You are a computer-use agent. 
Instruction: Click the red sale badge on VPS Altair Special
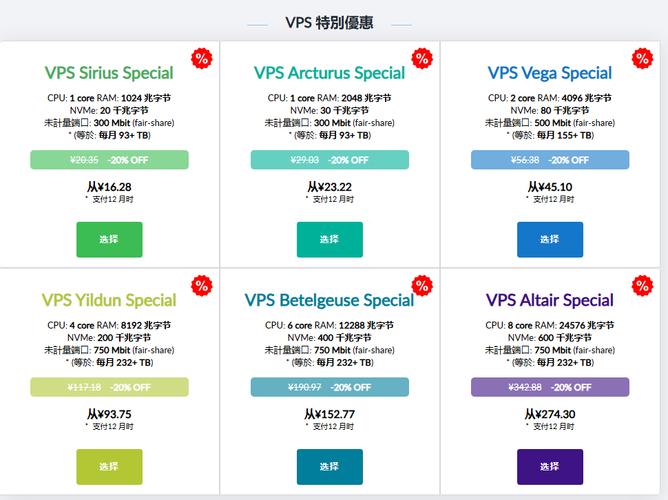[x=641, y=286]
